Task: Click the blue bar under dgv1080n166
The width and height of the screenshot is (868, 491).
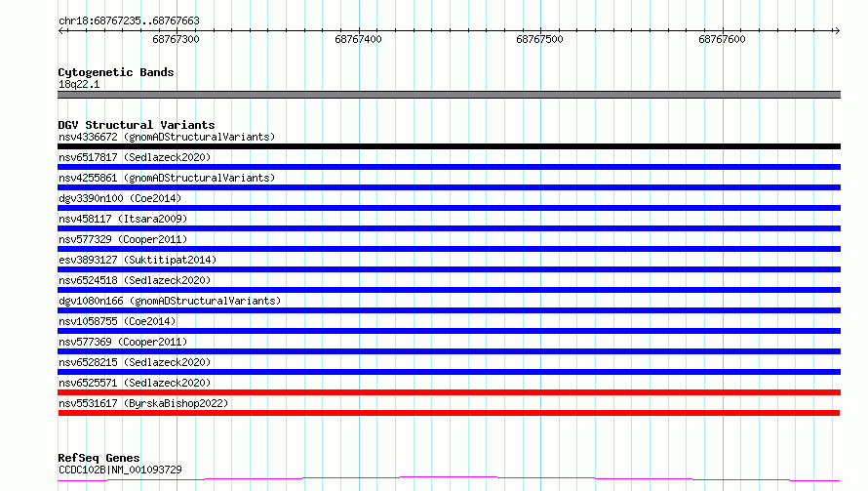Action: tap(449, 310)
